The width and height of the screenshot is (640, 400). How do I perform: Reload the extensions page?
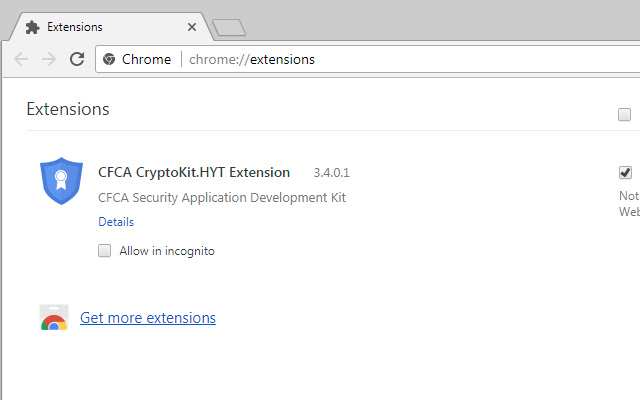tap(77, 59)
